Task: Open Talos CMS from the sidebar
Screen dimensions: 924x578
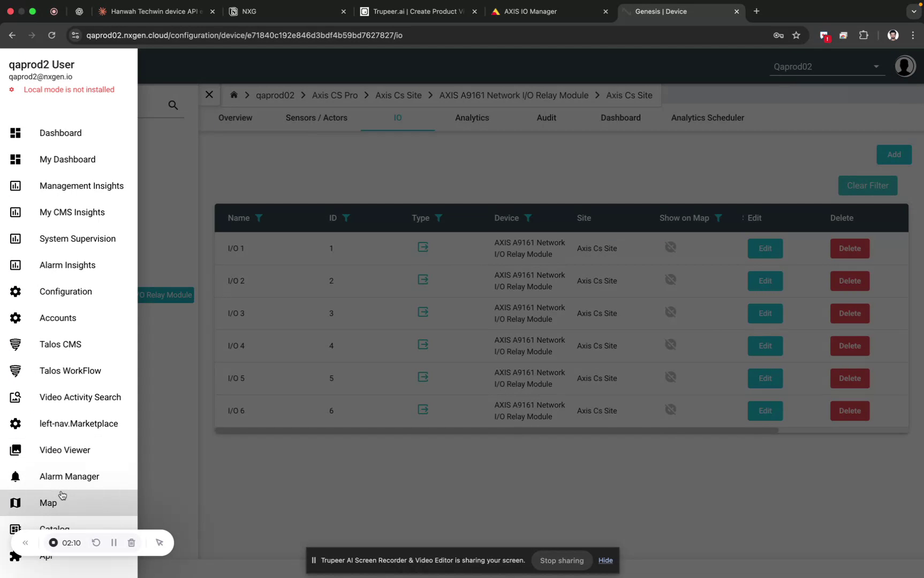Action: [x=60, y=344]
